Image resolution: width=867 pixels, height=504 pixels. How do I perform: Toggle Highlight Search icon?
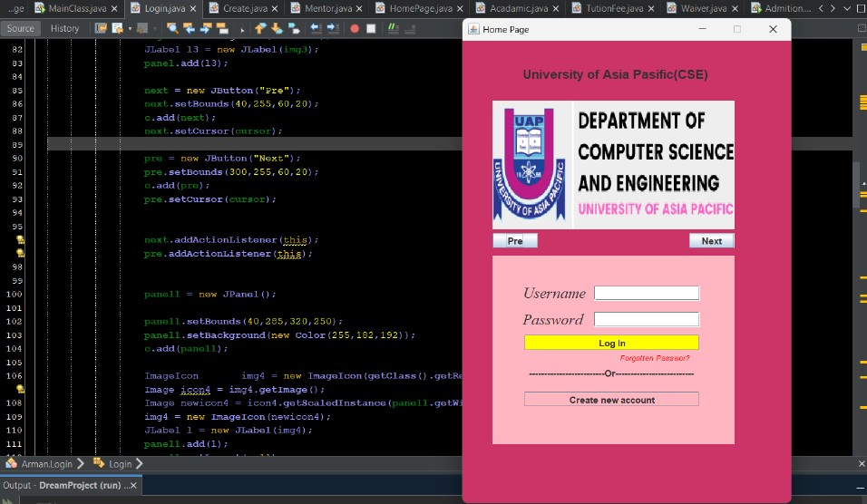(x=222, y=28)
